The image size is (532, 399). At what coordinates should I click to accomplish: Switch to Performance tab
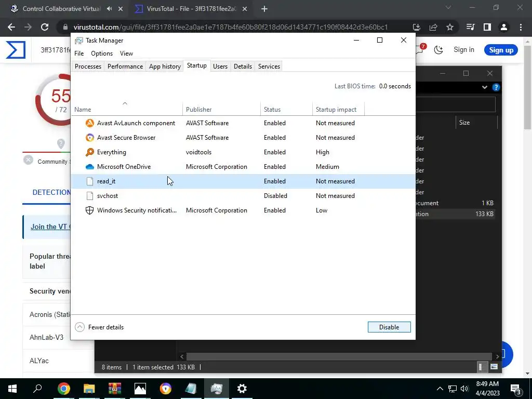(125, 66)
